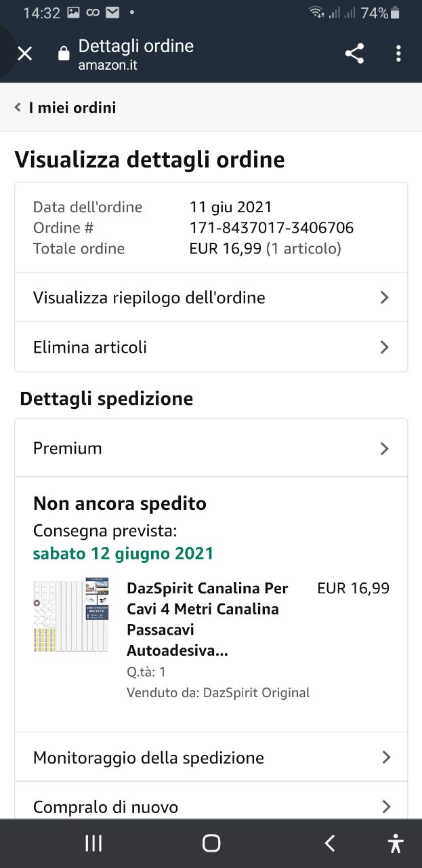This screenshot has width=422, height=868.
Task: Tap the Android recent apps icon
Action: (93, 843)
